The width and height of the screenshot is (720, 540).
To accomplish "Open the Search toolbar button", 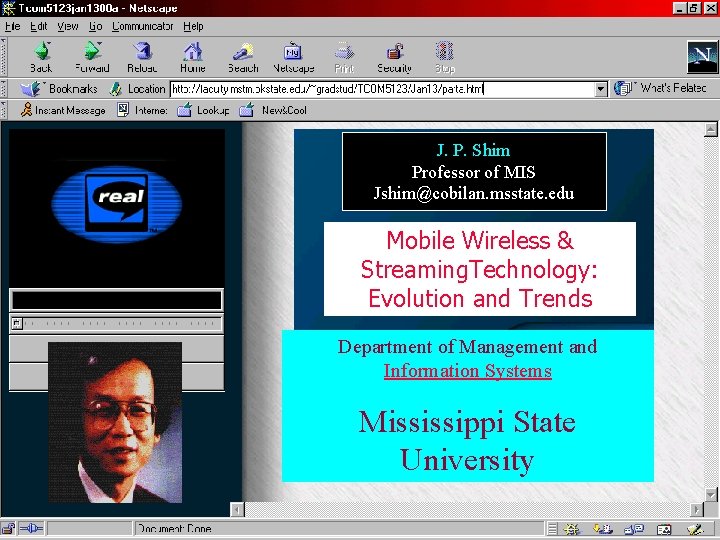I will (243, 57).
